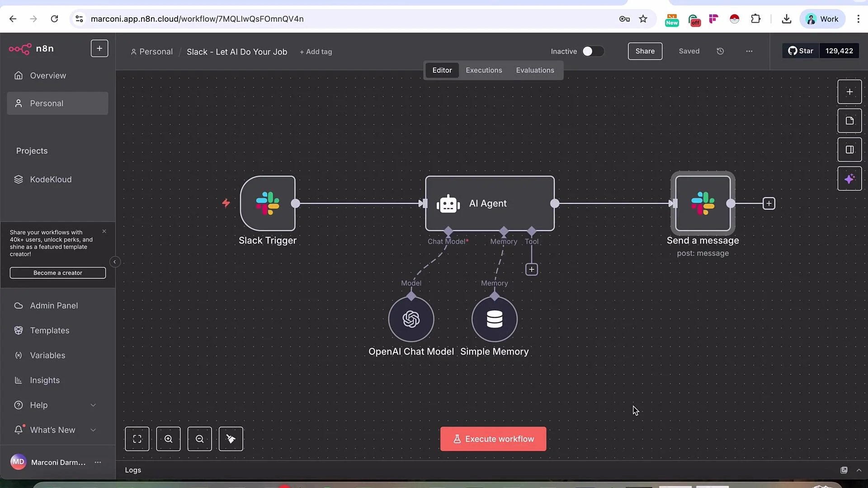
Task: Click the GitHub Star button
Action: (800, 51)
